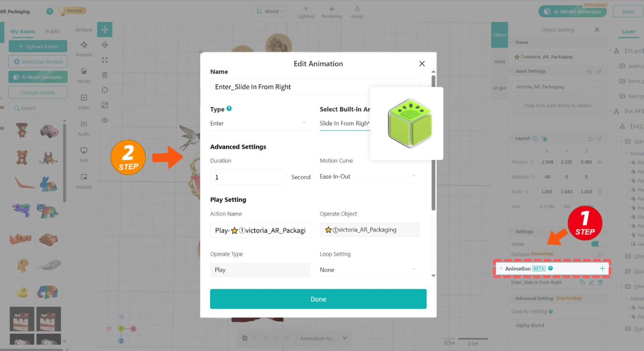Click the Visibility tool in Actions panel

[x=83, y=182]
